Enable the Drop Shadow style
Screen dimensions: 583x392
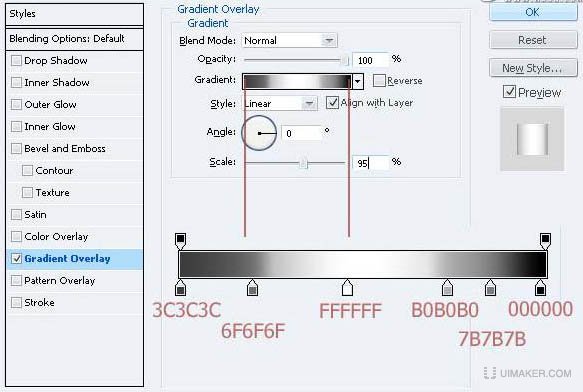(16, 60)
